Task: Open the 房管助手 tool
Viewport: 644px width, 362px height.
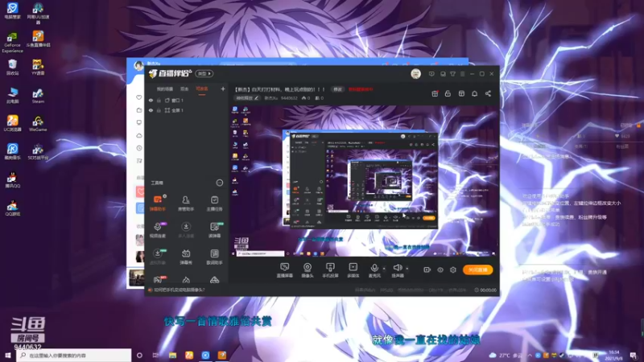Action: (x=186, y=204)
